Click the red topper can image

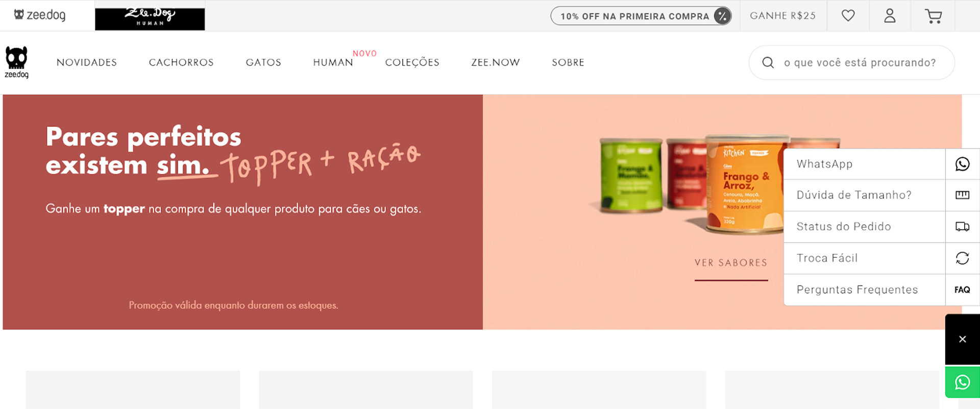[687, 174]
